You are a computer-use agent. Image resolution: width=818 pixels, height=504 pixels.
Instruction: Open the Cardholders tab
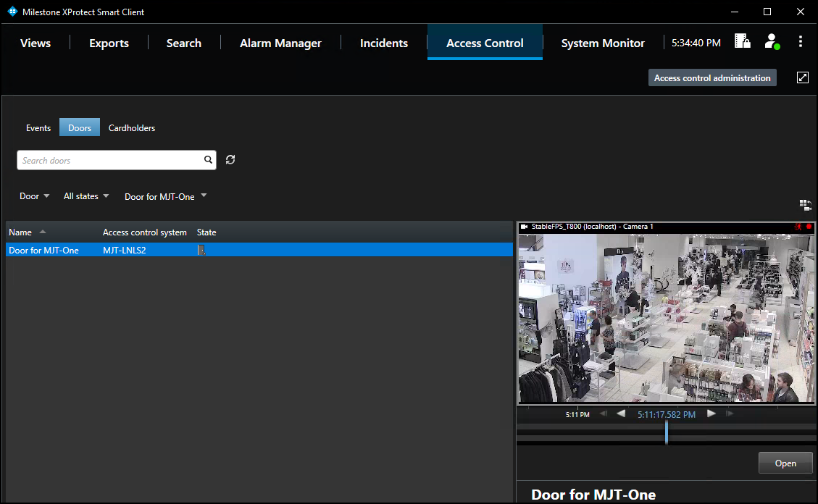[132, 128]
